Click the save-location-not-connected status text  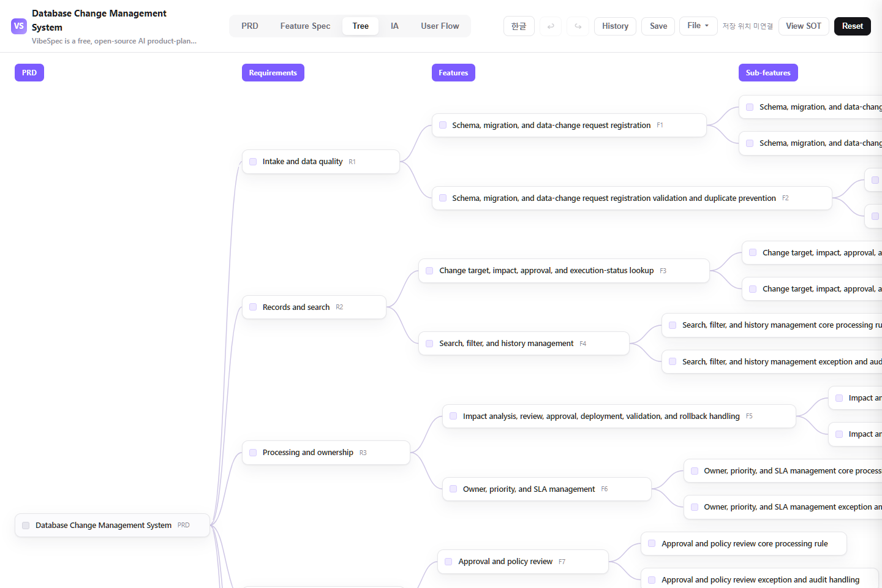point(747,26)
